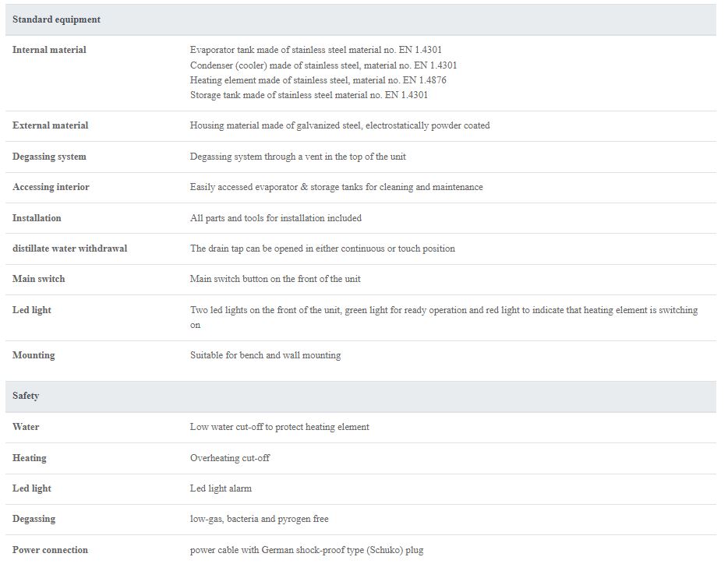Select the Degassing system label
The height and width of the screenshot is (571, 728).
click(49, 157)
